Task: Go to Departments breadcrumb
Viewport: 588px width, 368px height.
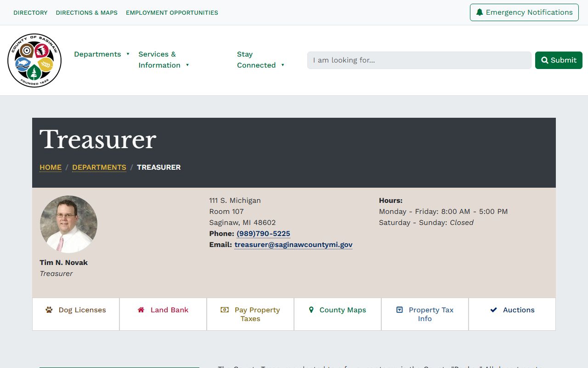Action: (99, 167)
